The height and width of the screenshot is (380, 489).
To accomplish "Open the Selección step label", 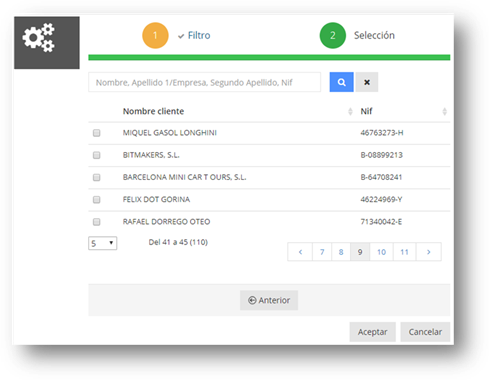I will pos(374,35).
